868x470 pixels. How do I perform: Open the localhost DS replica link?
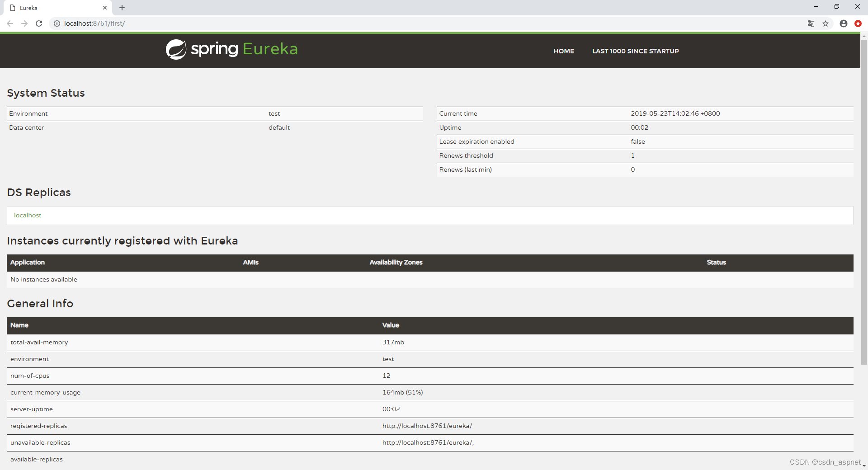coord(28,215)
